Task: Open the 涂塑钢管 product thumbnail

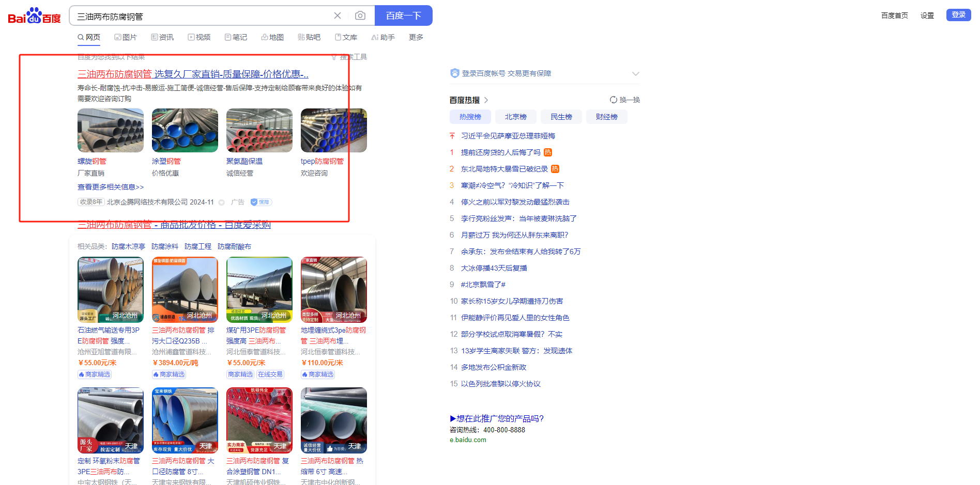Action: coord(185,130)
